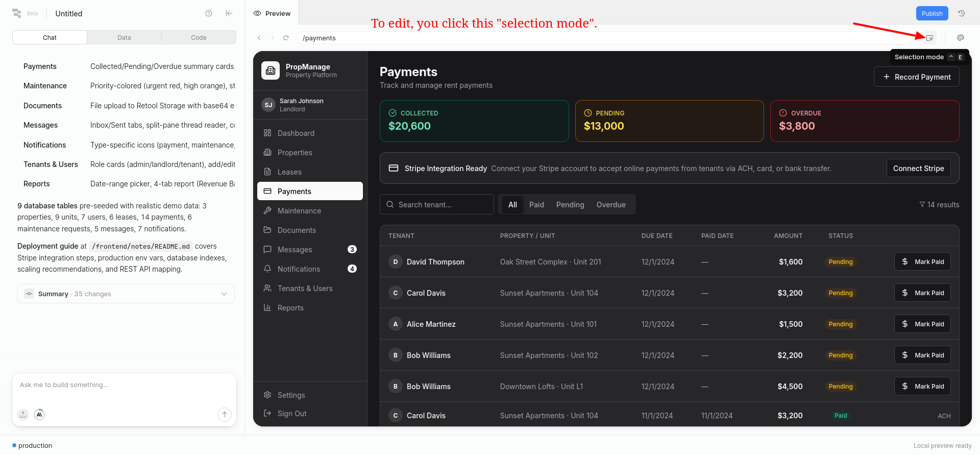Viewport: 980px width, 455px height.
Task: Click the Overdue alert icon
Action: [783, 113]
